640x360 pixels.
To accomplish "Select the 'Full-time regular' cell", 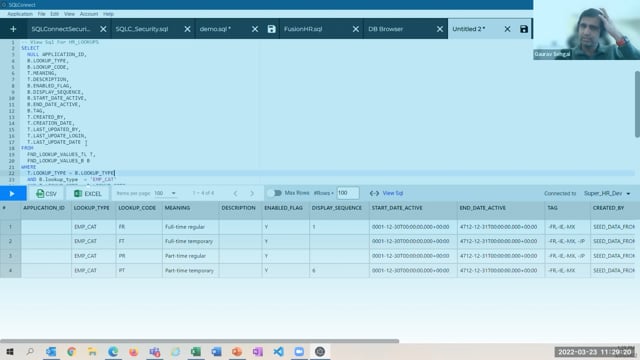I will tap(191, 227).
